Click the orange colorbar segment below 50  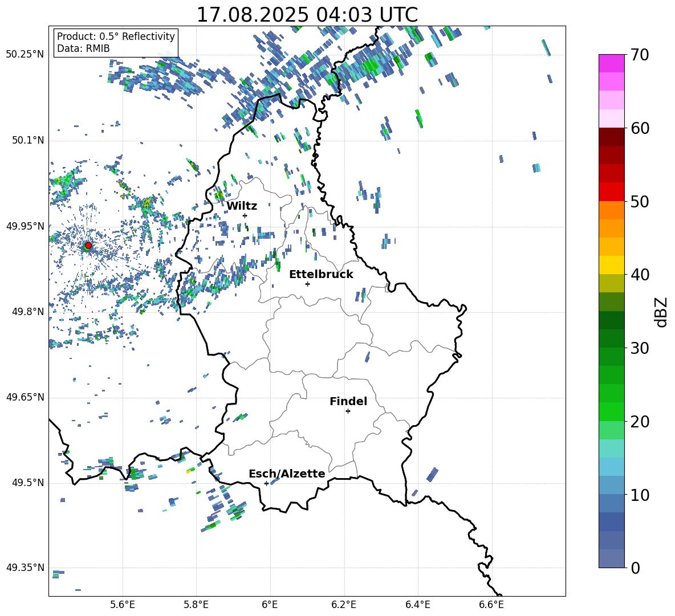(x=611, y=210)
